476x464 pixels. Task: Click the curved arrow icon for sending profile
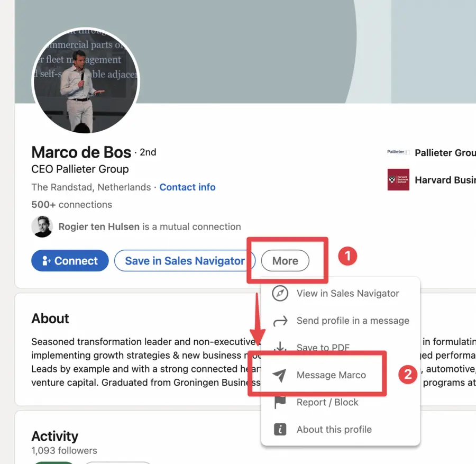[x=280, y=321]
